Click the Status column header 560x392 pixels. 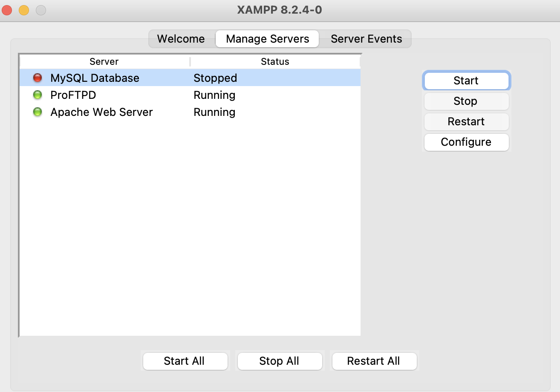pos(275,62)
